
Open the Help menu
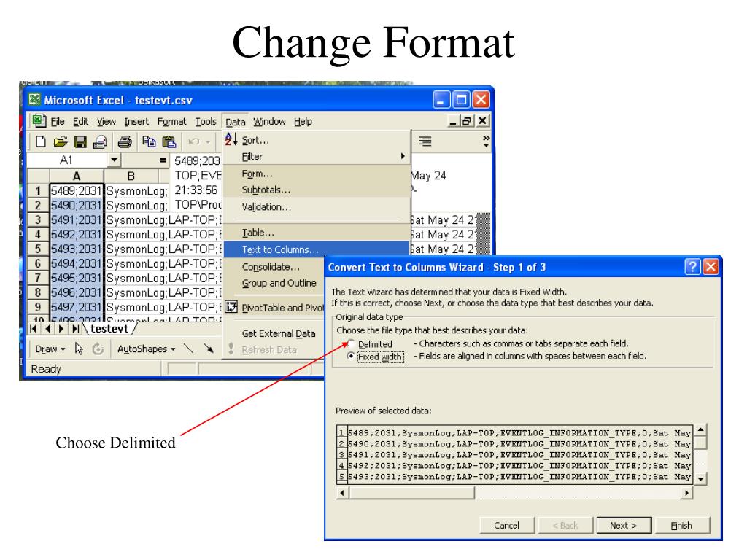coord(303,122)
